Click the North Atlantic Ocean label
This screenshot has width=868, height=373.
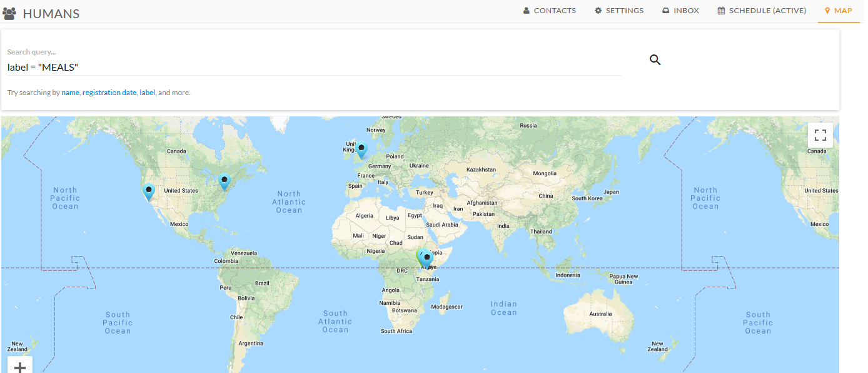[x=289, y=202]
